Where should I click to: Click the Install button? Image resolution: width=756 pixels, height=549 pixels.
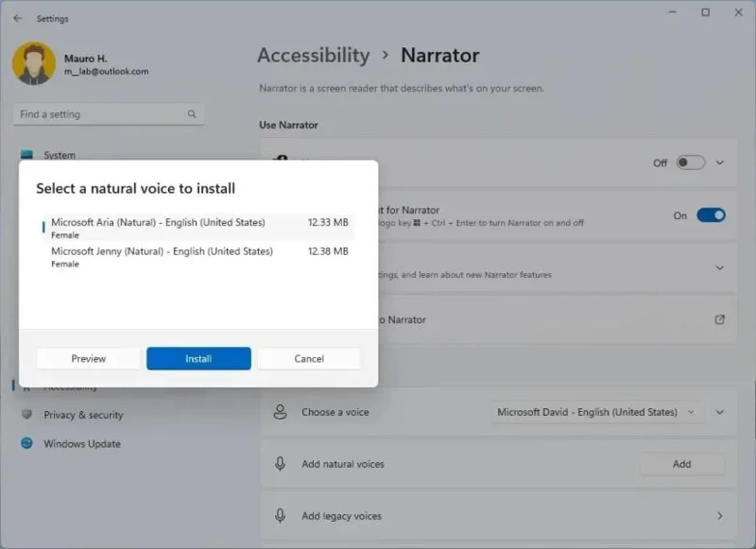[198, 359]
